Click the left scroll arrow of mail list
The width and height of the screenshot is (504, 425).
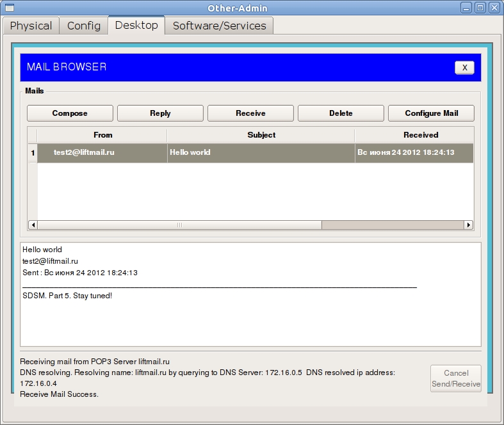coord(33,225)
